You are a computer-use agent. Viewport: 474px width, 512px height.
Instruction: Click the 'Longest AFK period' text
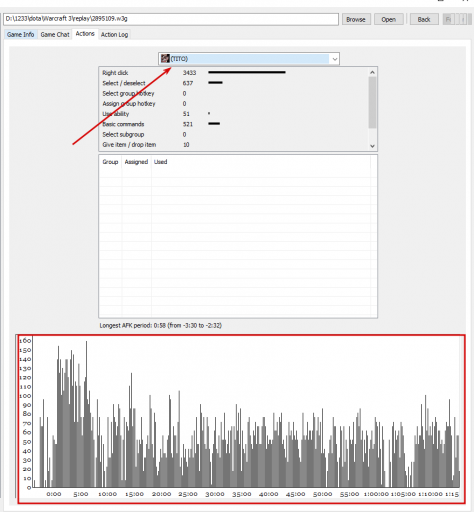pos(160,326)
